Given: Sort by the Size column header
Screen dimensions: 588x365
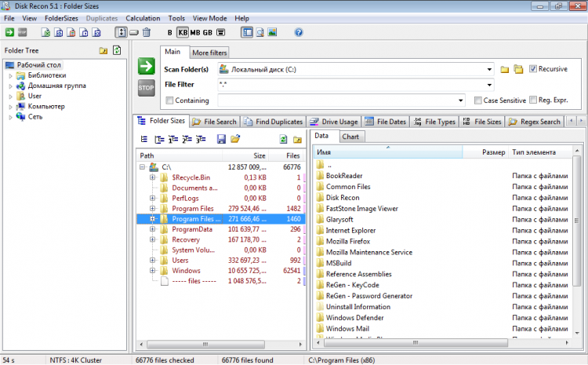Looking at the screenshot, I should (x=246, y=155).
